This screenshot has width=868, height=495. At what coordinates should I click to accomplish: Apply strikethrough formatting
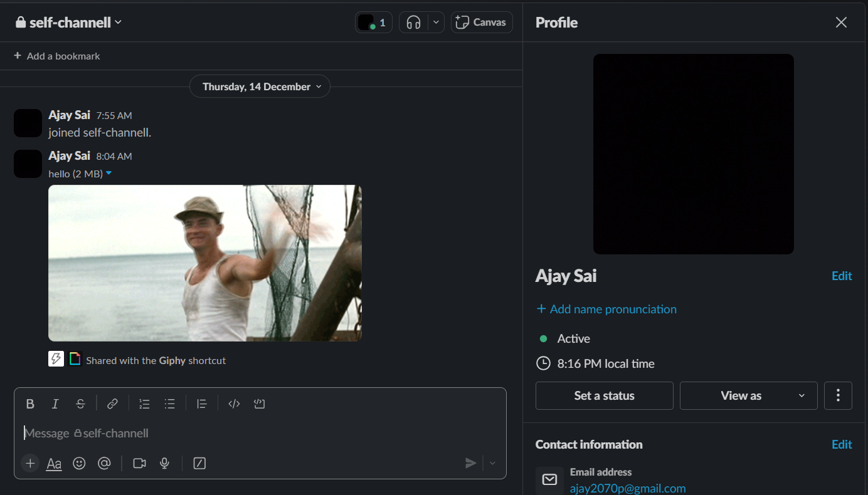pyautogui.click(x=80, y=404)
